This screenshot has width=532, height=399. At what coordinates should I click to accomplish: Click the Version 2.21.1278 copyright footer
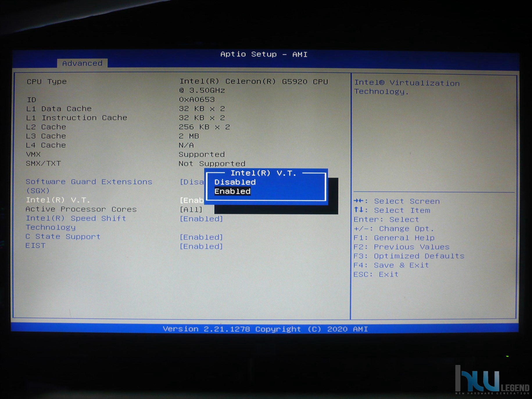tap(265, 329)
